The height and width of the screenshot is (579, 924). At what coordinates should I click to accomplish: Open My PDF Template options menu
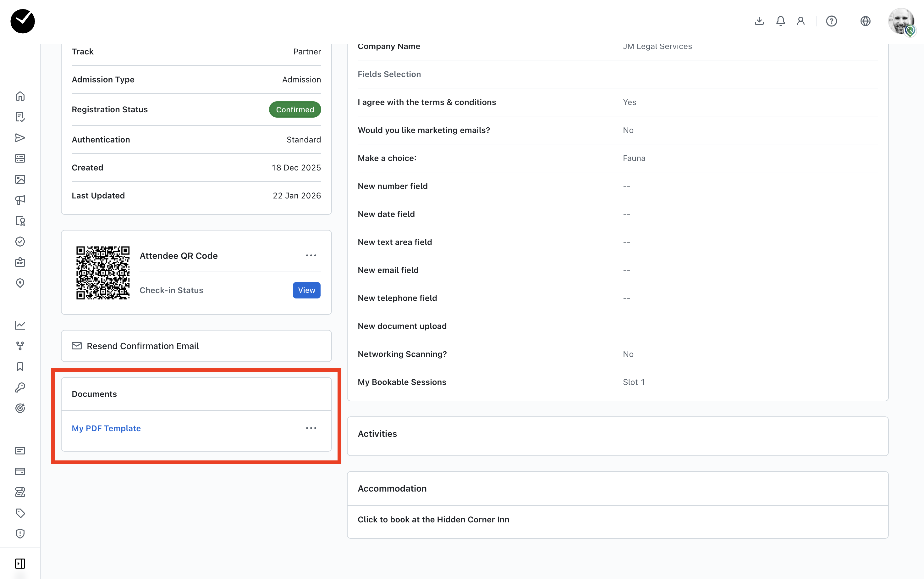[311, 428]
